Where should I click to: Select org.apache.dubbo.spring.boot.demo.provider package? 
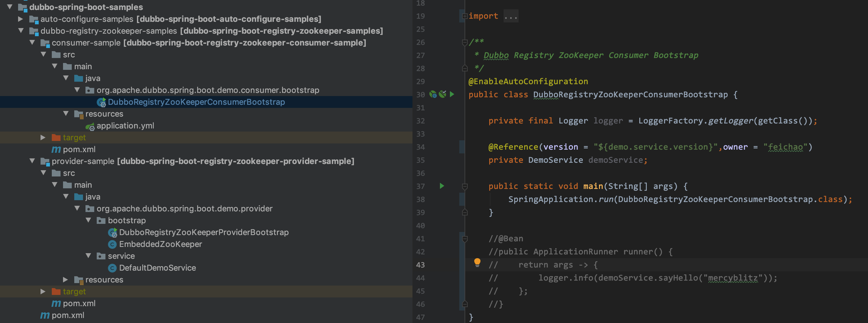[185, 209]
